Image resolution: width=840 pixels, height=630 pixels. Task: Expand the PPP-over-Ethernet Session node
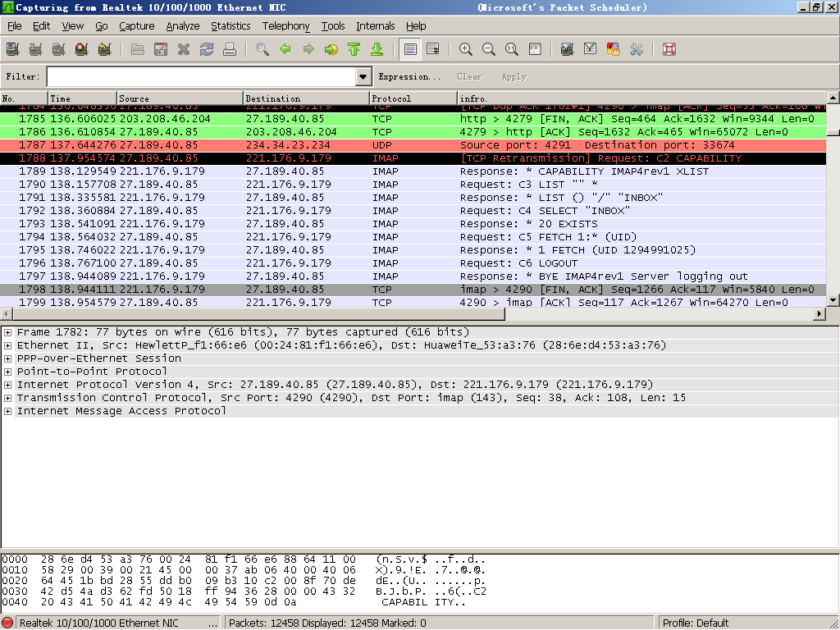pos(8,358)
